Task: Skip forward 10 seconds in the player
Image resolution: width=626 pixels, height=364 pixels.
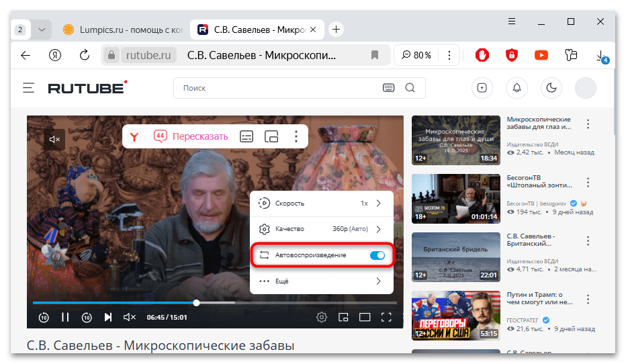Action: 87,317
